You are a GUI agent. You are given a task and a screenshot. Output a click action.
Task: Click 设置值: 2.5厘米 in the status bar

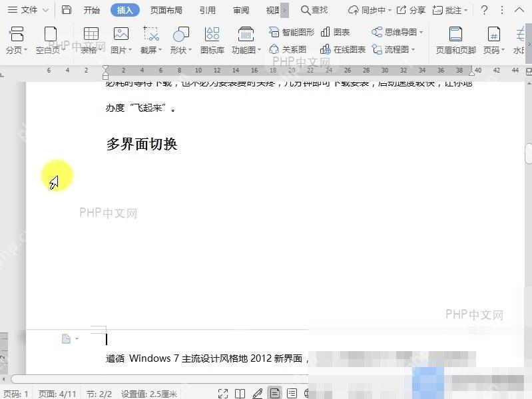[149, 394]
